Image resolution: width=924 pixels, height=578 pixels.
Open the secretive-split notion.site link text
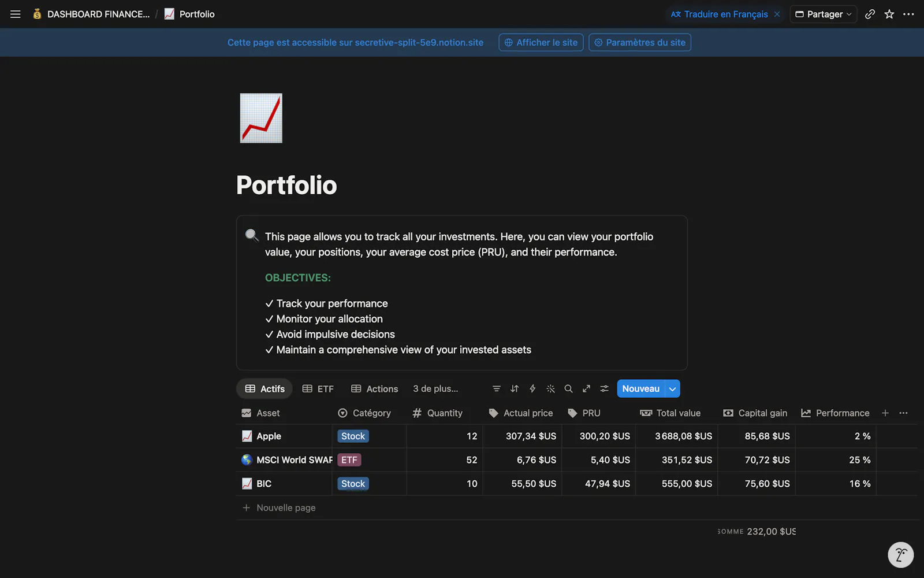pos(419,42)
